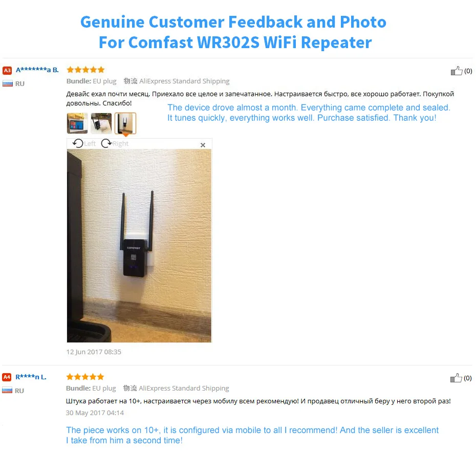Click the five-star rating of second review
Image resolution: width=476 pixels, height=453 pixels.
pos(85,377)
